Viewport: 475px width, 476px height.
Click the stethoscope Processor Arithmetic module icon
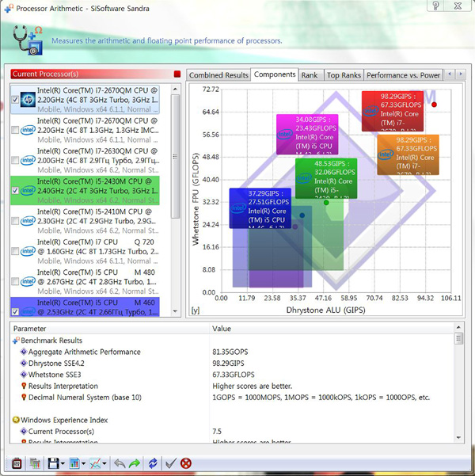(28, 40)
